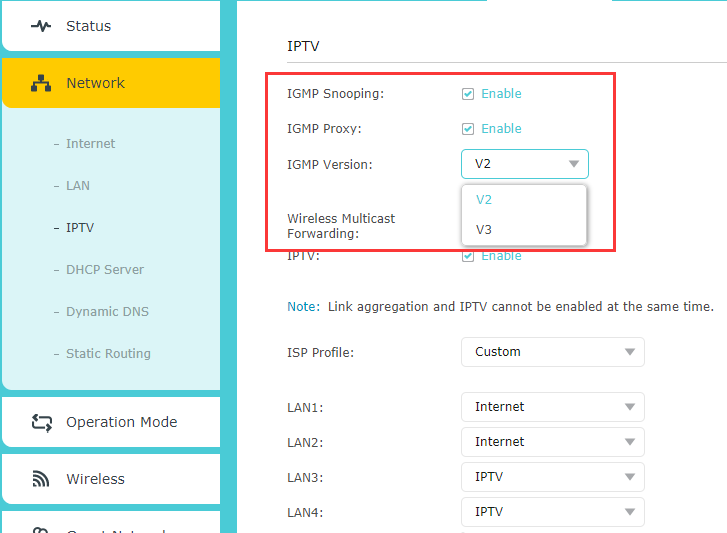
Task: Open the Static Routing page
Action: [108, 354]
